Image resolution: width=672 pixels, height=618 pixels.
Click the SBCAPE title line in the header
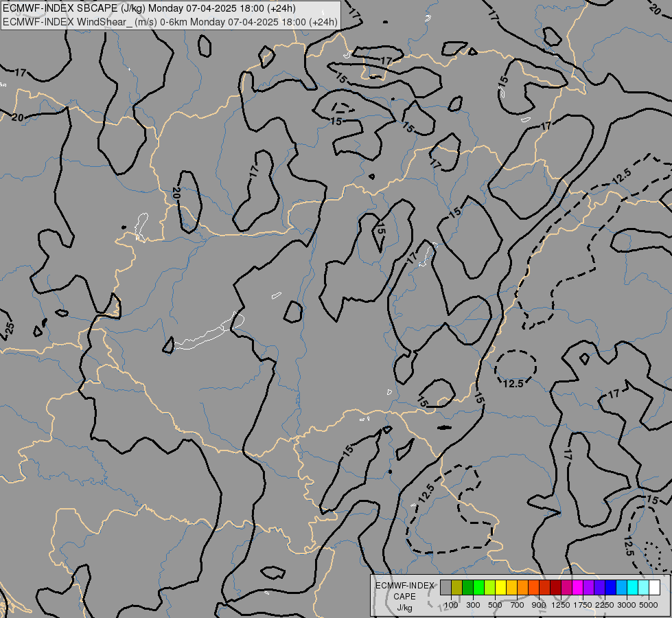149,8
